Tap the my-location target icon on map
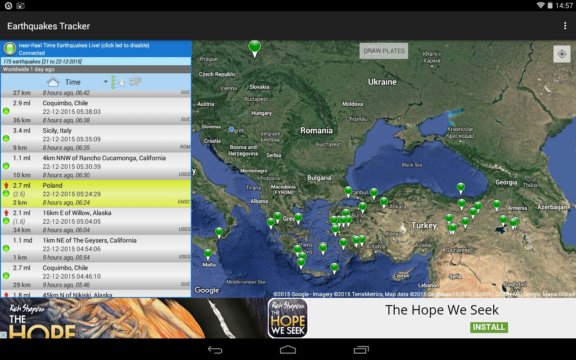The image size is (576, 360). coord(562,54)
